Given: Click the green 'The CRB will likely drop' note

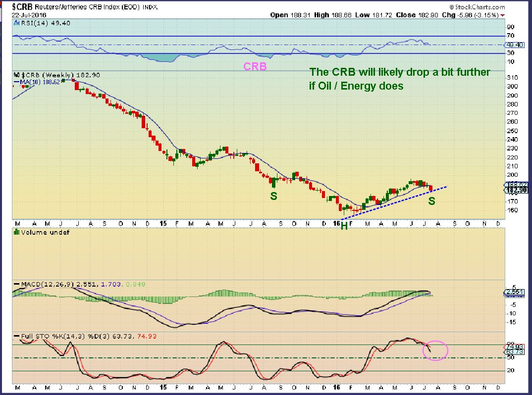Looking at the screenshot, I should [400, 79].
